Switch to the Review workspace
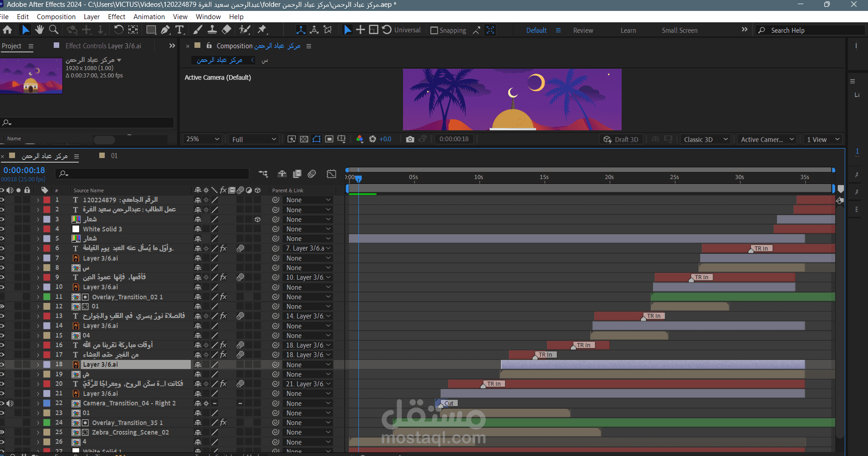The width and height of the screenshot is (868, 456). (583, 31)
